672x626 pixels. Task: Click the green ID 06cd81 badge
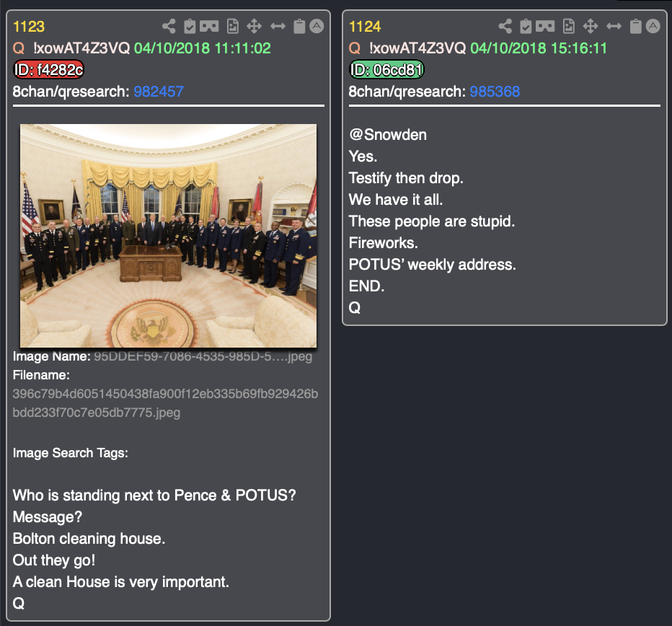[386, 69]
